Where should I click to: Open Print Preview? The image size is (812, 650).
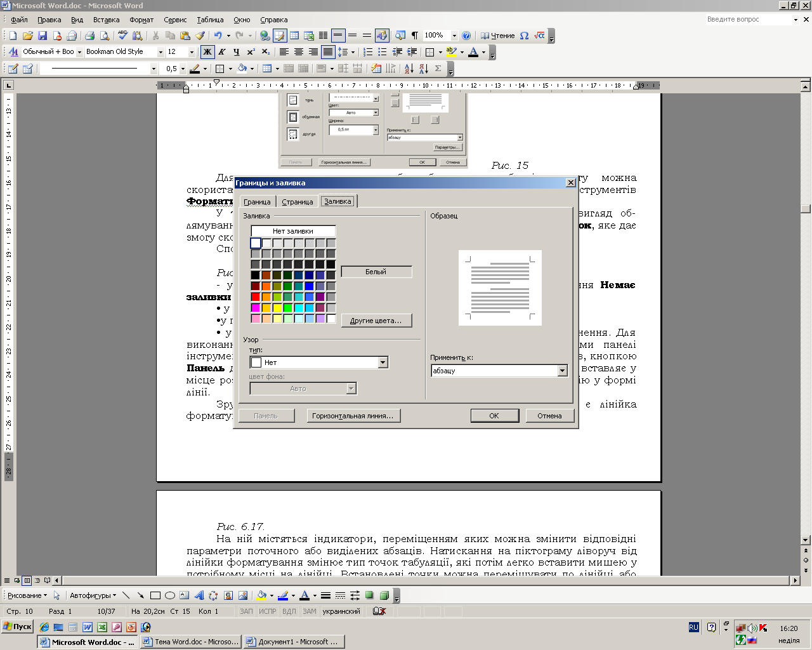click(105, 36)
